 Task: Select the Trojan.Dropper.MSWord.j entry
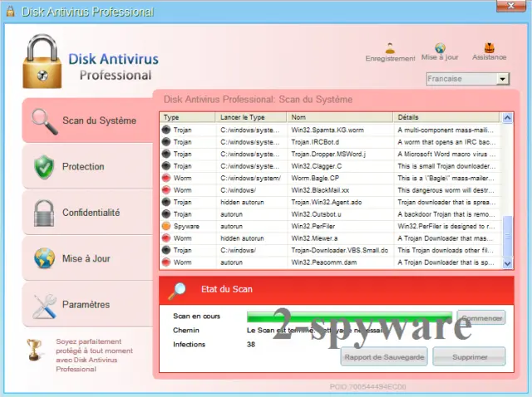click(328, 154)
